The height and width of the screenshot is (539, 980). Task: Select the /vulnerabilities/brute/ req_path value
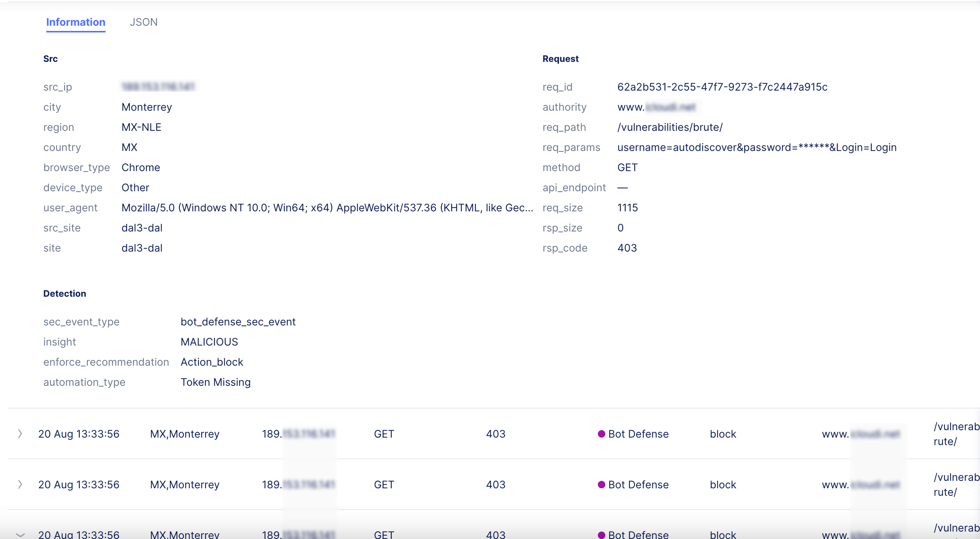(670, 127)
